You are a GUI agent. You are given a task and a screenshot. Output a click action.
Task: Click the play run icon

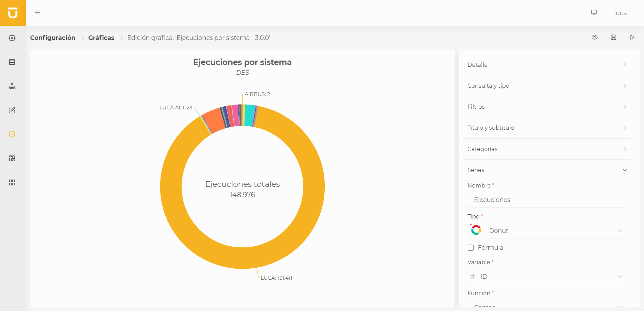632,37
